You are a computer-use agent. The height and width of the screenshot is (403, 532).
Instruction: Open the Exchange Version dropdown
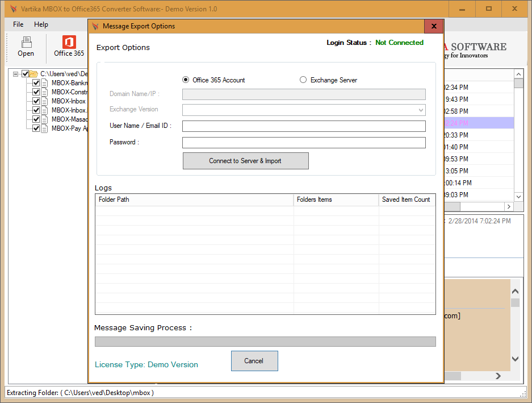click(421, 110)
